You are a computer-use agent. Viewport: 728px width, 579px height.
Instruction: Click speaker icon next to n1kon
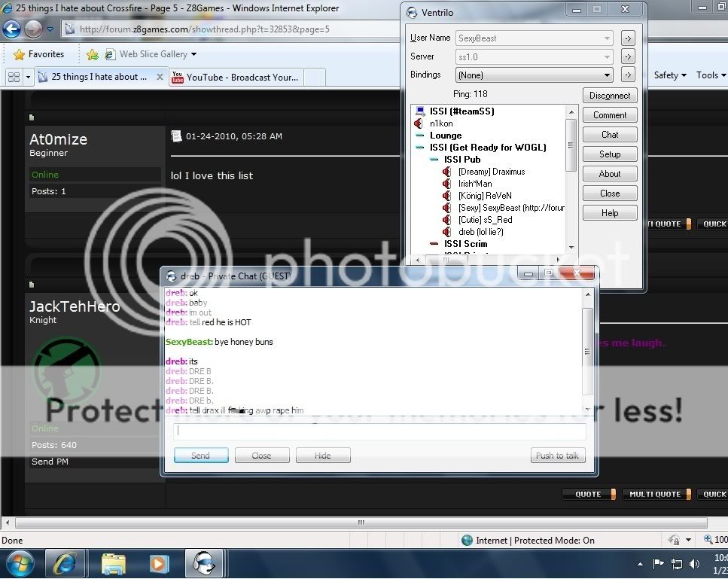coord(419,123)
